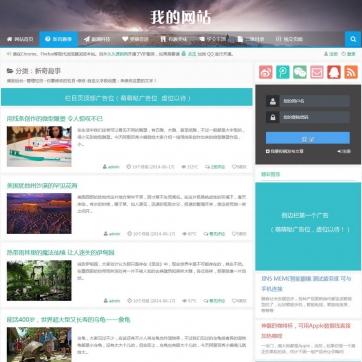The image size is (362, 362).
Task: Open toothbrush sculpture article thumbnail
Action: [39, 146]
